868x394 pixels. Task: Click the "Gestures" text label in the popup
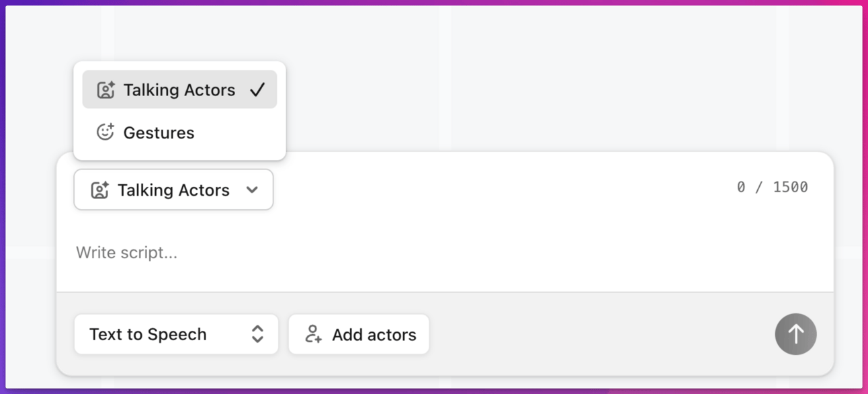click(159, 132)
